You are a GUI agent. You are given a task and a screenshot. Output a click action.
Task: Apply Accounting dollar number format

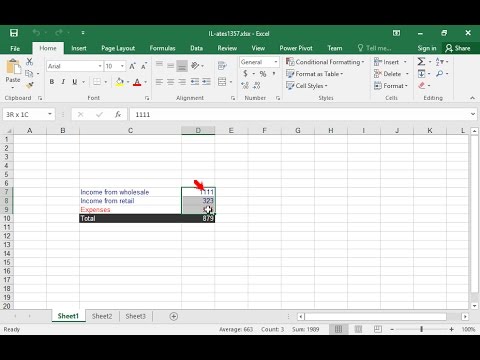(246, 73)
